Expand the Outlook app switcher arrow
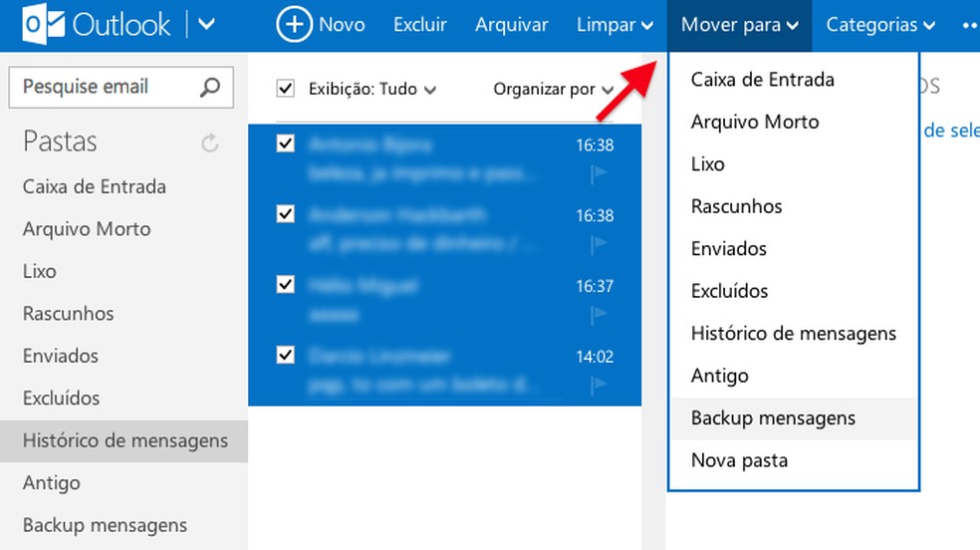 [x=206, y=24]
